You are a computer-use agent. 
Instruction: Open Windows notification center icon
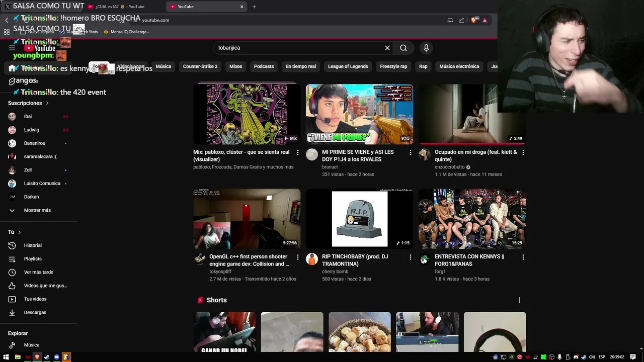633,357
